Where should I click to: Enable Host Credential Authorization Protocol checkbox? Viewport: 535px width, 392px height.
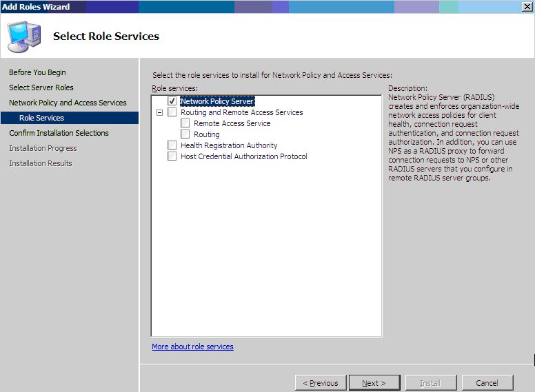(172, 156)
